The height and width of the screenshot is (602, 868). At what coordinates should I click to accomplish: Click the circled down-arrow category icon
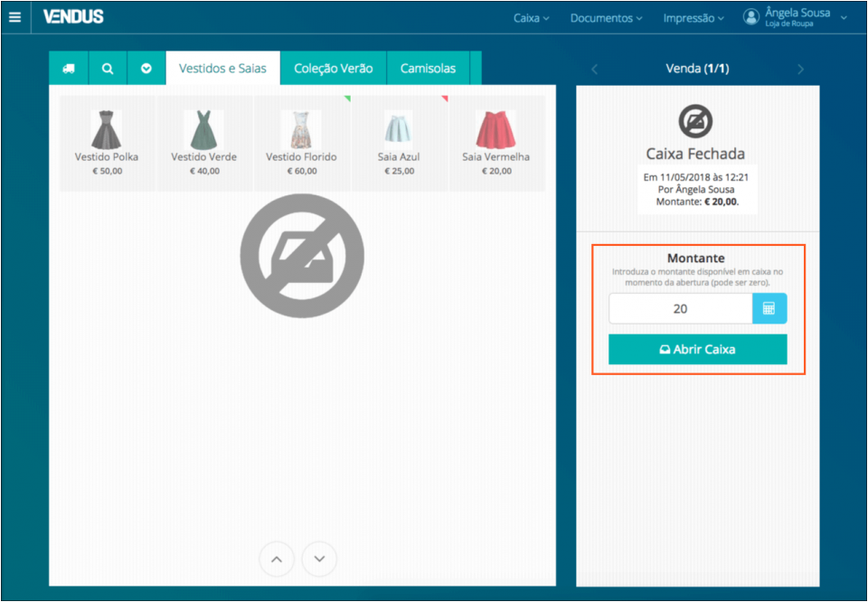(x=146, y=69)
